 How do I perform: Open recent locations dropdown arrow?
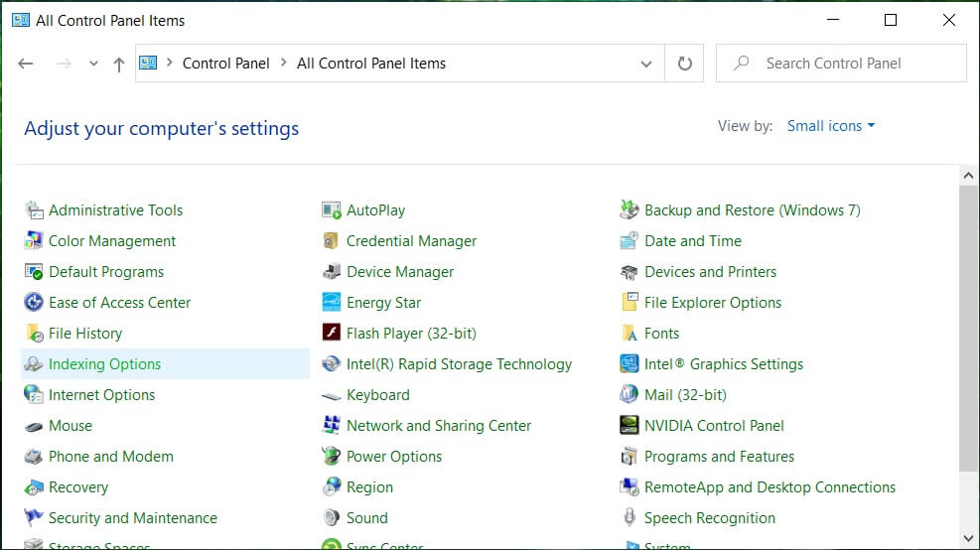click(x=93, y=64)
